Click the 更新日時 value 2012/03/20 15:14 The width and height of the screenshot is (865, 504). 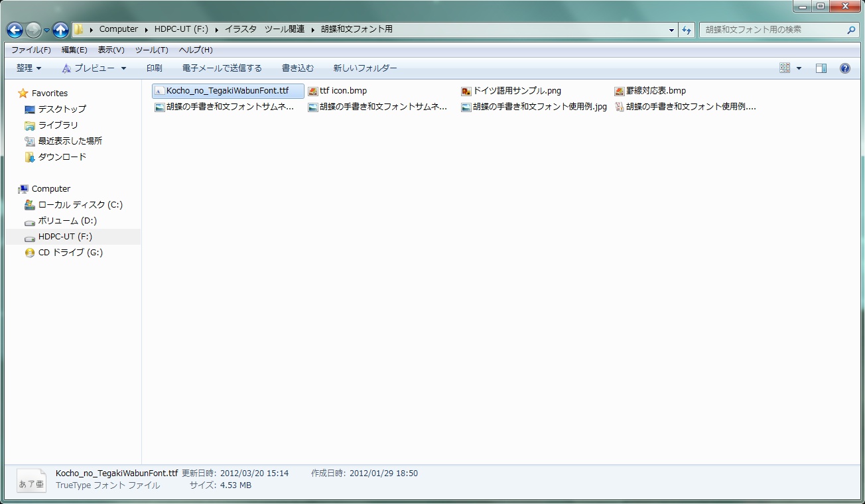pos(254,473)
